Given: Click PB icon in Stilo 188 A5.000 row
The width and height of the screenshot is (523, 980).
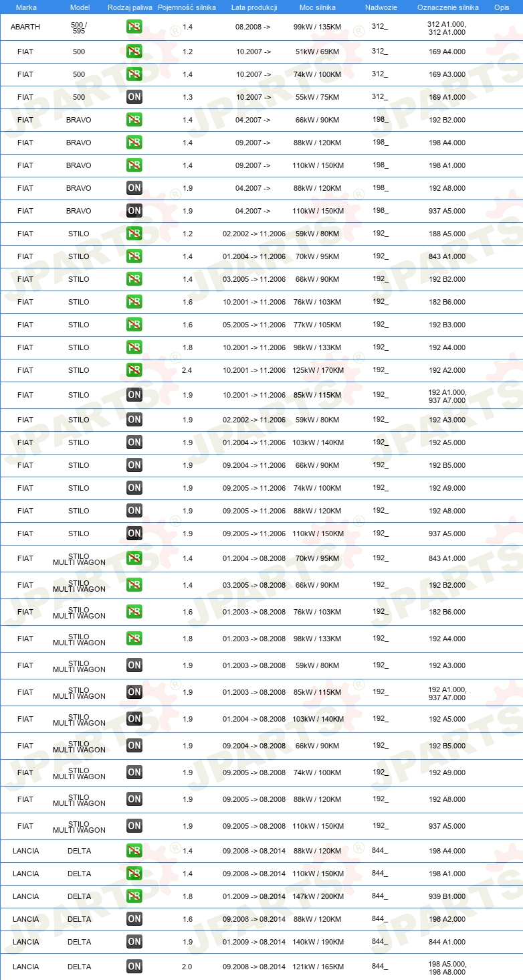Looking at the screenshot, I should point(134,234).
